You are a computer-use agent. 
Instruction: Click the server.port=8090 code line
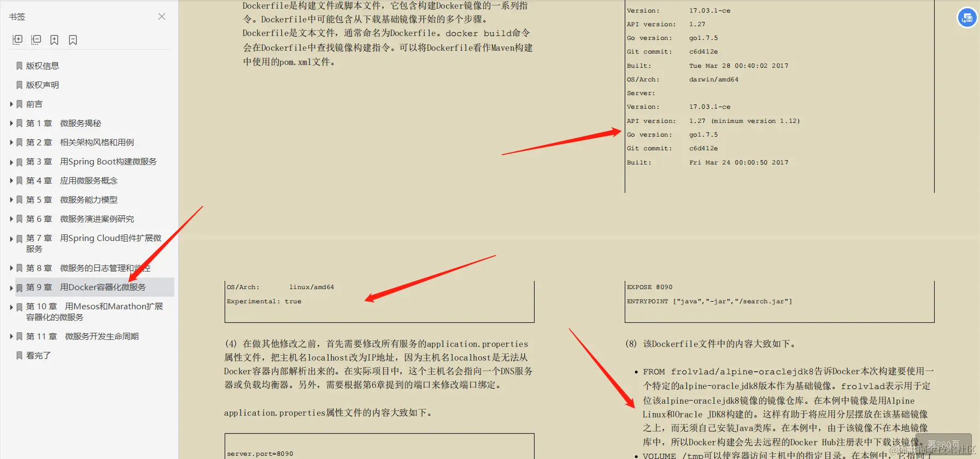pos(260,454)
